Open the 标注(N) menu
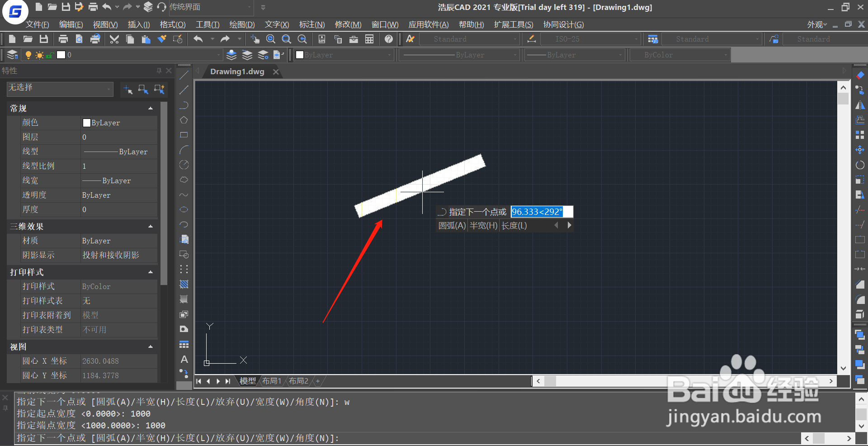The width and height of the screenshot is (868, 446). (x=312, y=24)
